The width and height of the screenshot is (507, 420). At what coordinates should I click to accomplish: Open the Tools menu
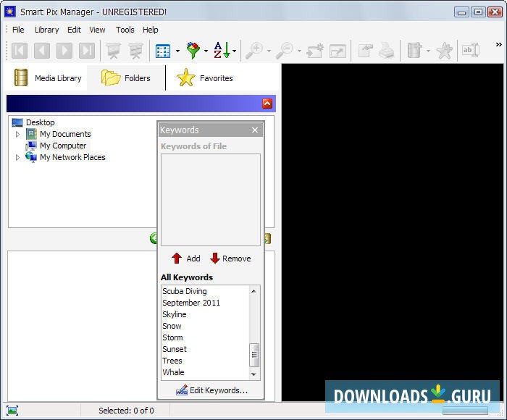tap(125, 30)
